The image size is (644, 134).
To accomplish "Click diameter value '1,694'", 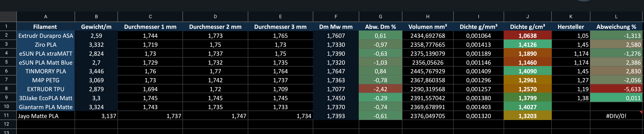I will tap(150, 89).
